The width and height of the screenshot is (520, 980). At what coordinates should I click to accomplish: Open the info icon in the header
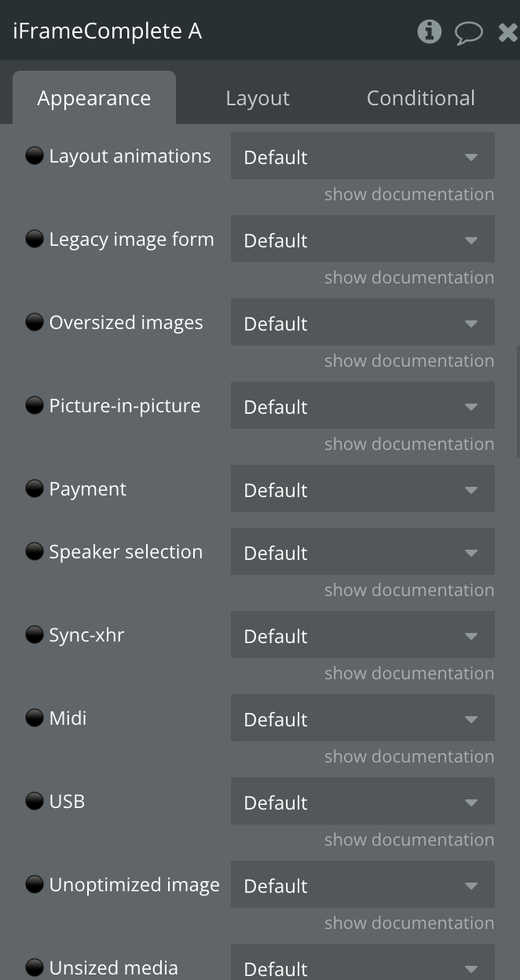(429, 31)
